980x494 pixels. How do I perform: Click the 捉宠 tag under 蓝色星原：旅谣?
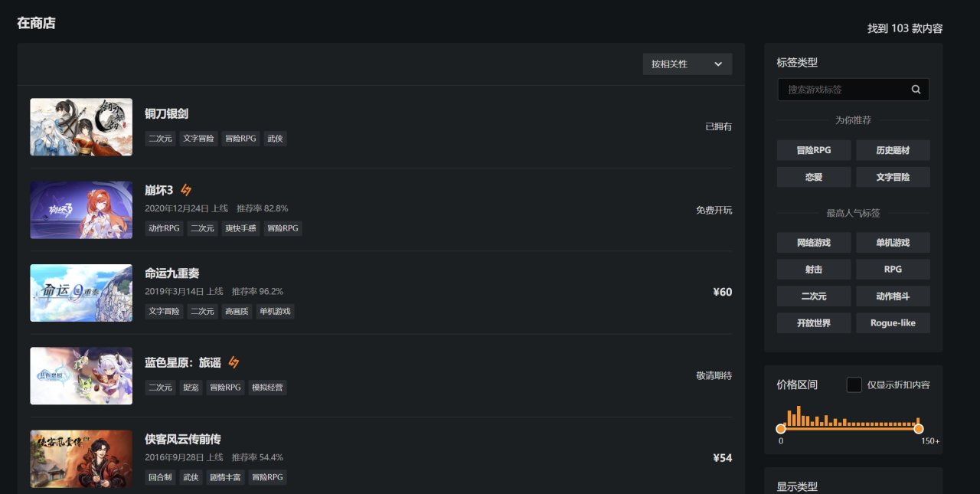(x=191, y=388)
